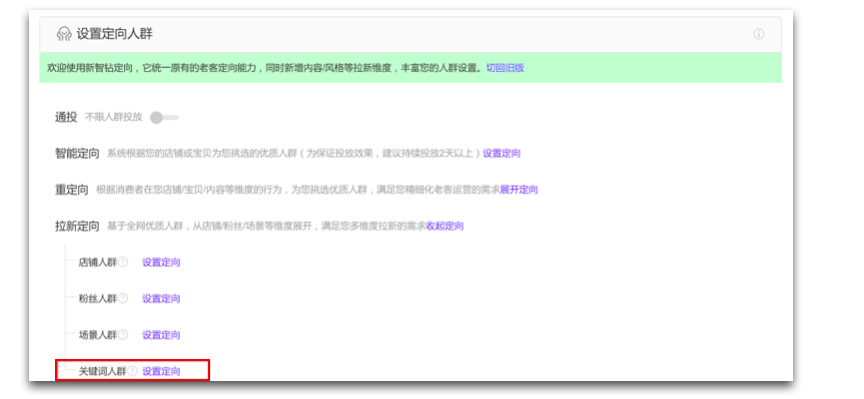The image size is (864, 399).
Task: Click the 重定向 label
Action: point(72,190)
